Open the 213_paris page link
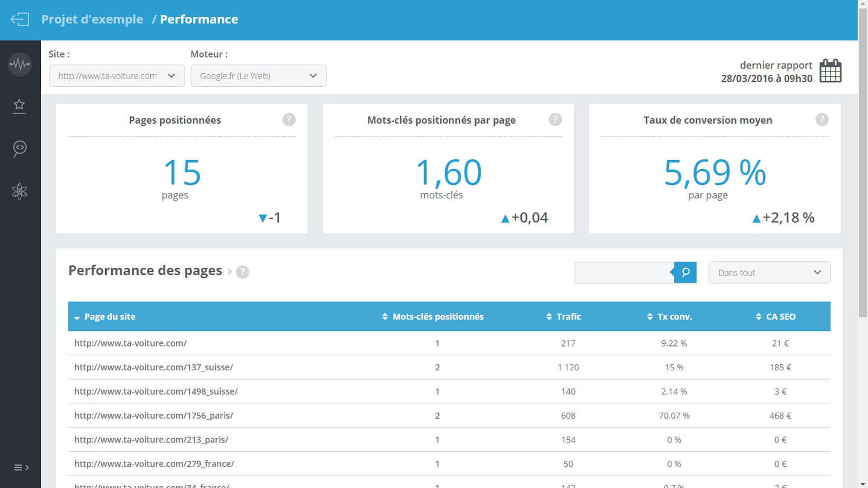The image size is (868, 488). tap(151, 440)
